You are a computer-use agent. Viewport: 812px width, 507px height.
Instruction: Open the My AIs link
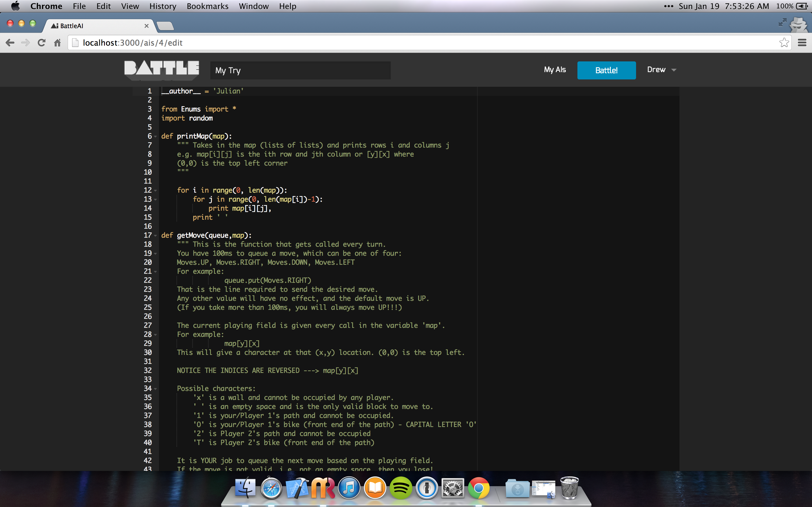pyautogui.click(x=555, y=70)
